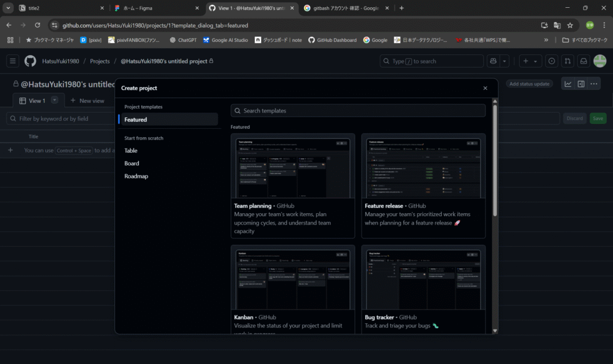Choose Roadmap under Start from scratch
613x364 pixels.
click(x=136, y=177)
